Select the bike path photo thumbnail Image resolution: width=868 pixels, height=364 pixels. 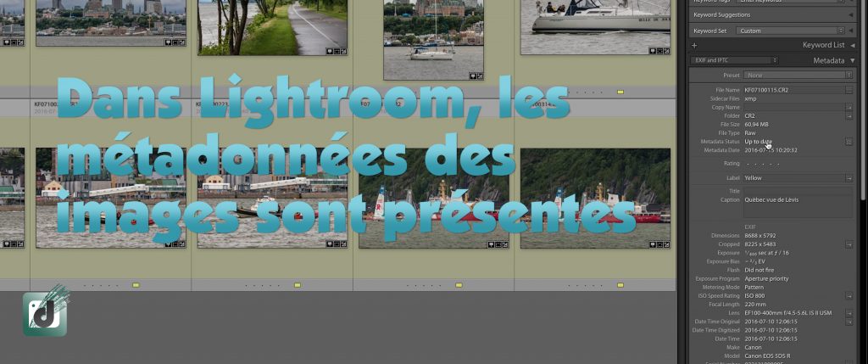tap(272, 27)
